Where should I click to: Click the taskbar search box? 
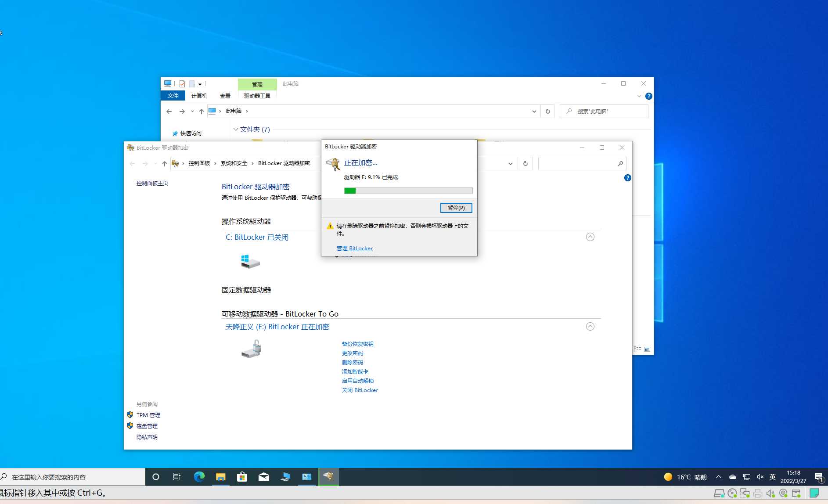point(72,477)
